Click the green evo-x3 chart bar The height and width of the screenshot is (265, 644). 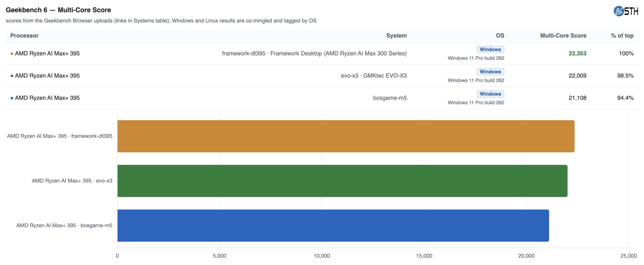click(x=342, y=181)
